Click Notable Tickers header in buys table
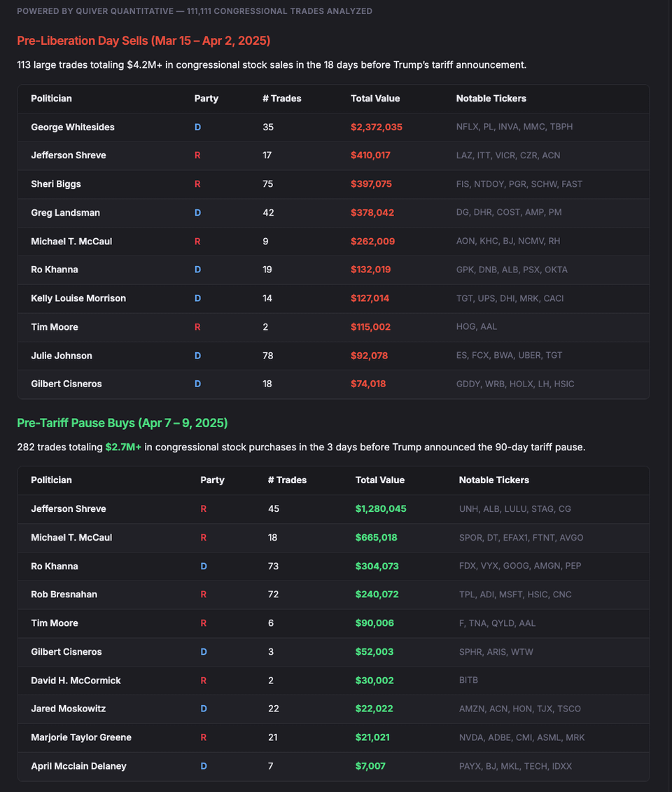This screenshot has width=672, height=792. (x=494, y=480)
